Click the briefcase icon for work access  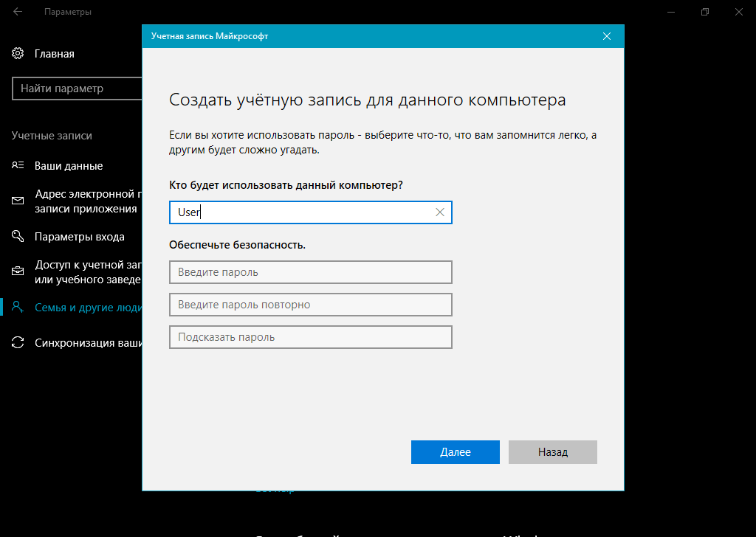pos(18,271)
